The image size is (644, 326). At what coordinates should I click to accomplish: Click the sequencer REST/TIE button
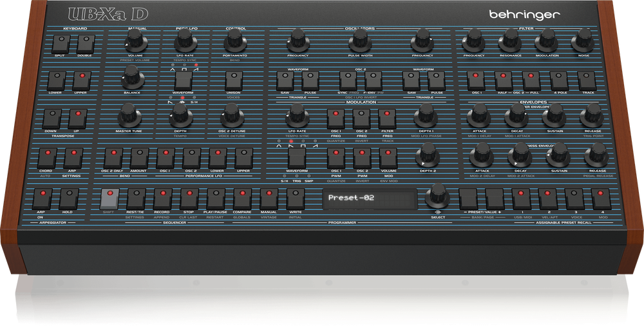pos(137,198)
